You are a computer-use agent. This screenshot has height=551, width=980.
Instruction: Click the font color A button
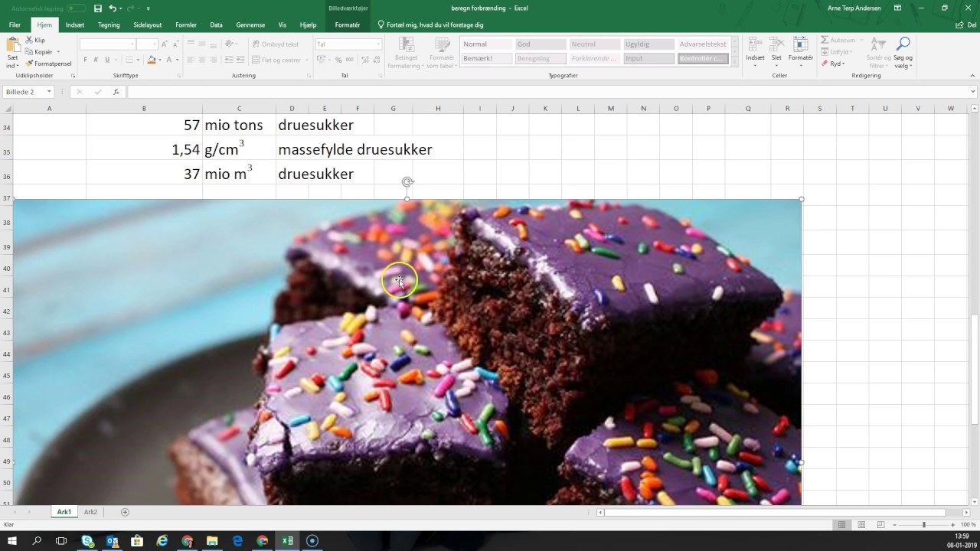pos(168,60)
